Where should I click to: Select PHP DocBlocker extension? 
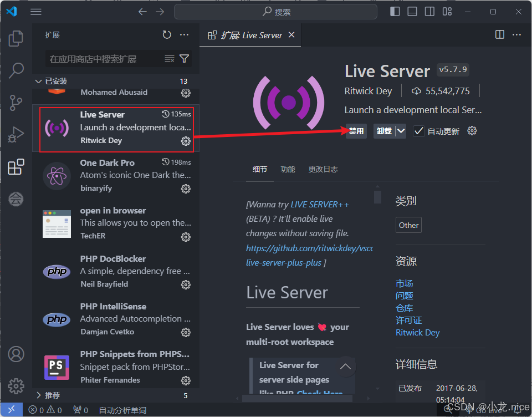[x=116, y=271]
